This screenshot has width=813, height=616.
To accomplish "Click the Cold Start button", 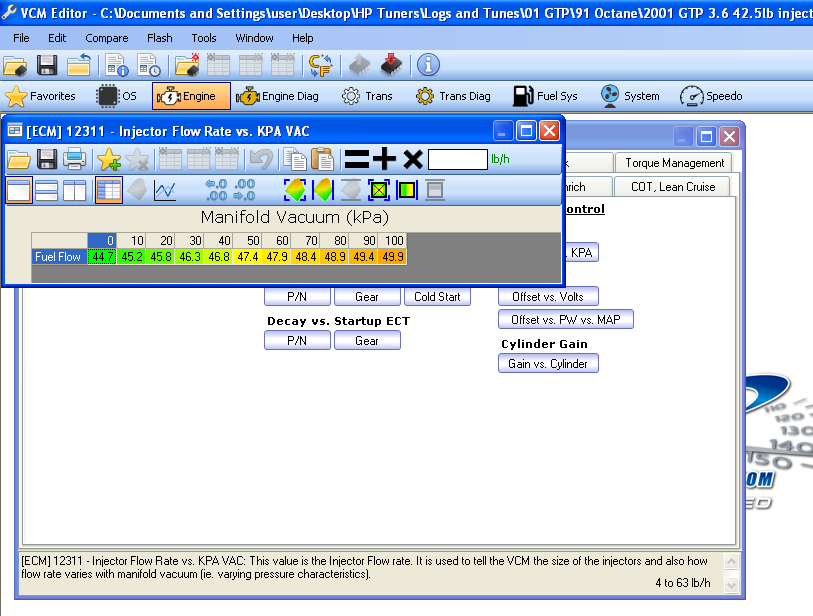I will point(437,297).
